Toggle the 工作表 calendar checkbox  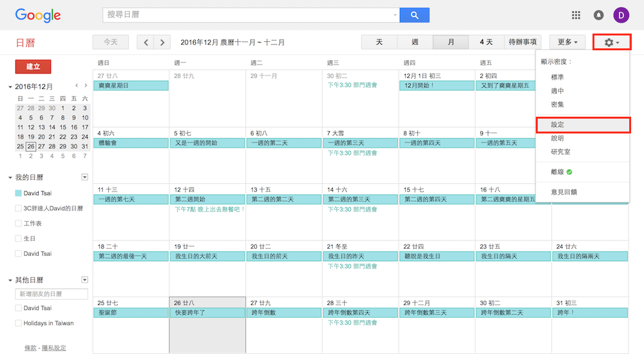coord(19,223)
